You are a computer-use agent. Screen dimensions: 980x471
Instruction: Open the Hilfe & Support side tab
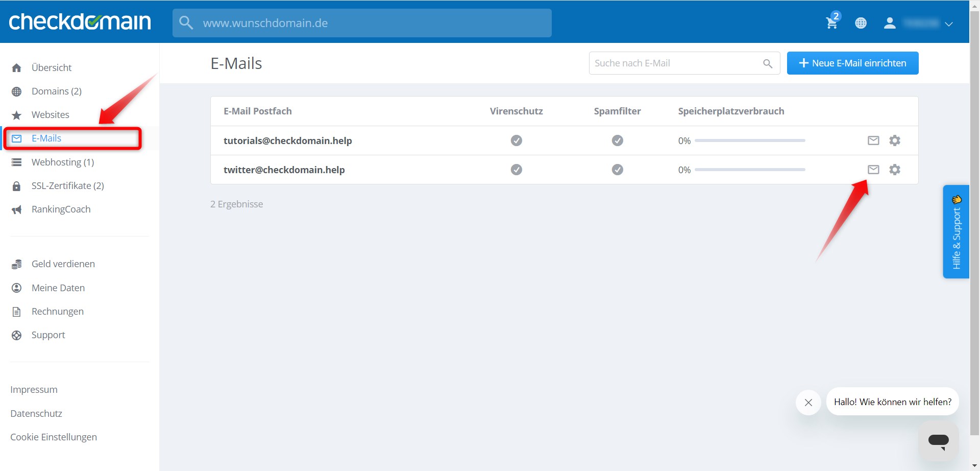956,231
